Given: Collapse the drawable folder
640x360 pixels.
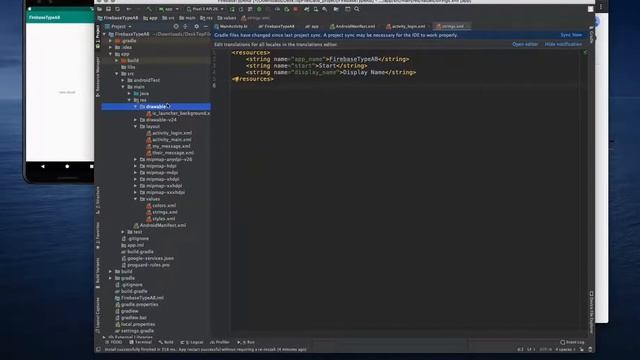Looking at the screenshot, I should click(x=136, y=107).
